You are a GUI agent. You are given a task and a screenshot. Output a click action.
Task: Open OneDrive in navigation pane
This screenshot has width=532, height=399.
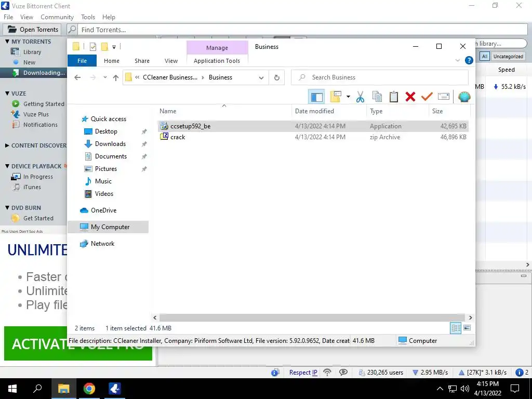point(103,210)
